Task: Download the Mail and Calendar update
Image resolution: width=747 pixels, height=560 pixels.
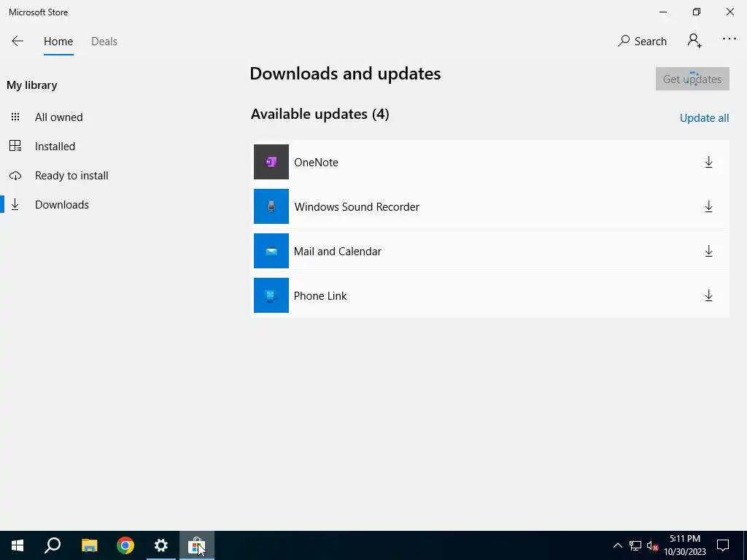Action: pyautogui.click(x=708, y=251)
